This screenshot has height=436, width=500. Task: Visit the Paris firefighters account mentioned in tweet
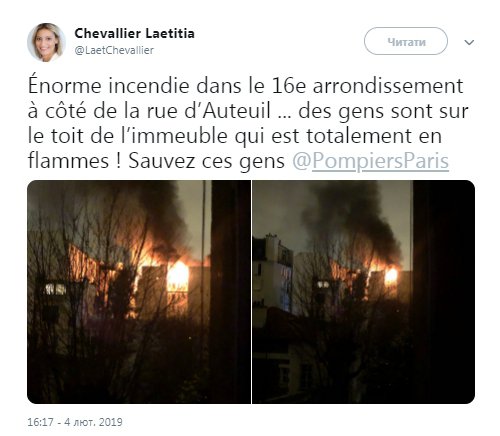pyautogui.click(x=371, y=161)
